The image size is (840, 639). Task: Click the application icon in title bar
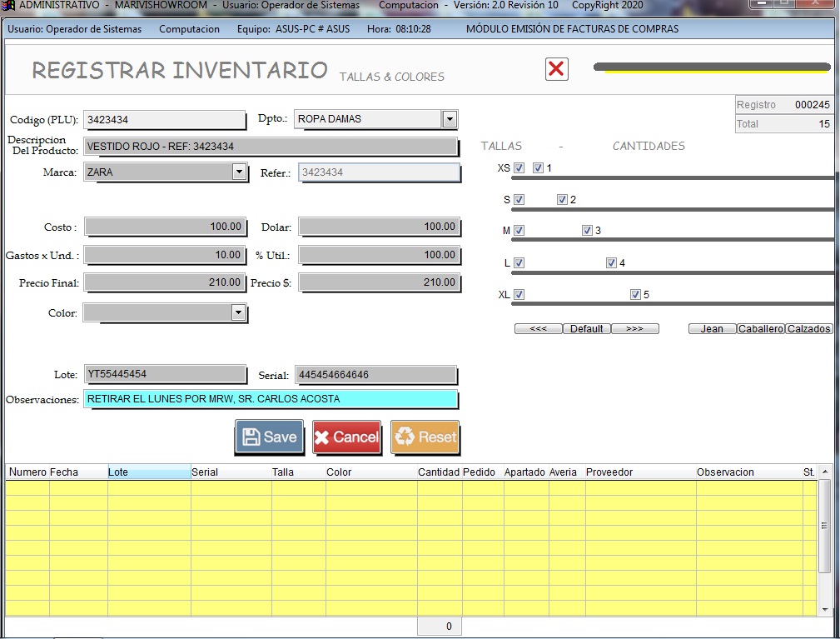tap(8, 5)
